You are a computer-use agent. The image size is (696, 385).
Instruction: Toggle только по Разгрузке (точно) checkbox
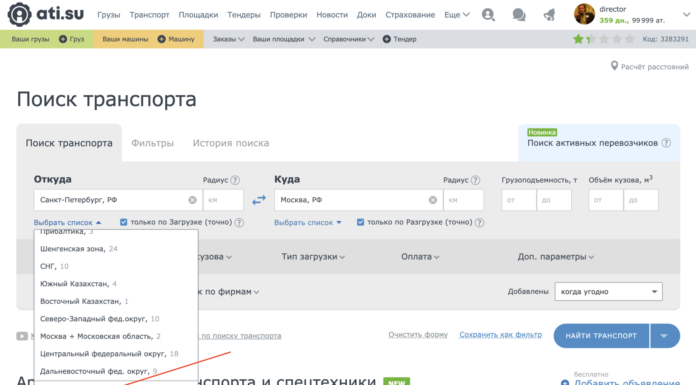click(x=360, y=222)
